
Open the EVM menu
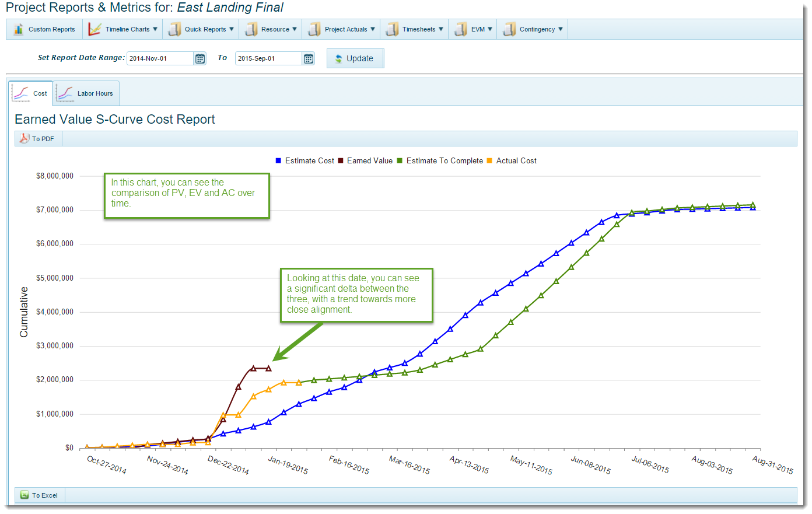pyautogui.click(x=473, y=29)
